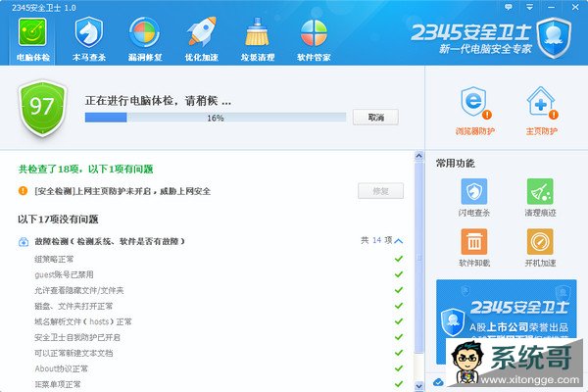The width and height of the screenshot is (588, 392).
Task: Launch 闪电查杀 quick scan icon
Action: [x=474, y=191]
